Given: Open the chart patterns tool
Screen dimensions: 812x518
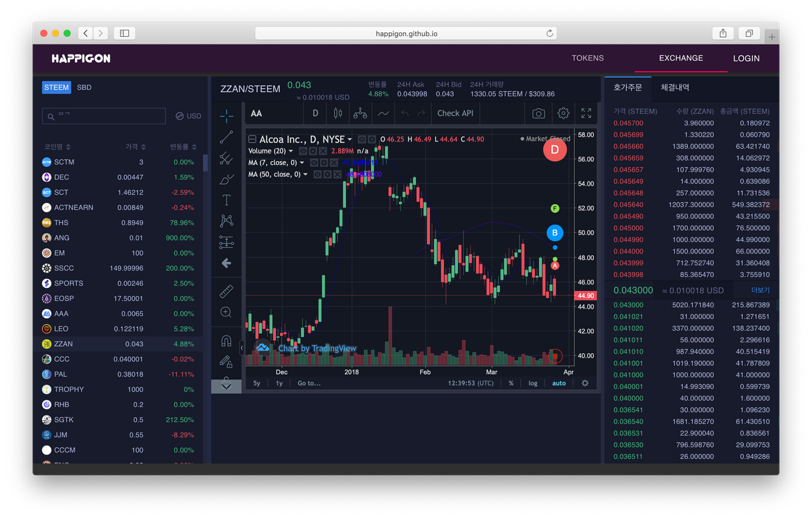Looking at the screenshot, I should [226, 221].
